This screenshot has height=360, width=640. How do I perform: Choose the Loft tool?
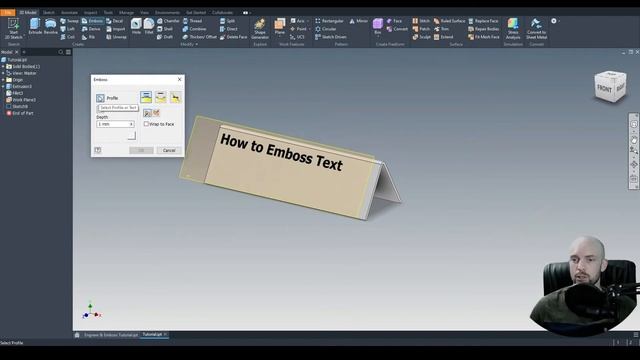click(x=68, y=29)
